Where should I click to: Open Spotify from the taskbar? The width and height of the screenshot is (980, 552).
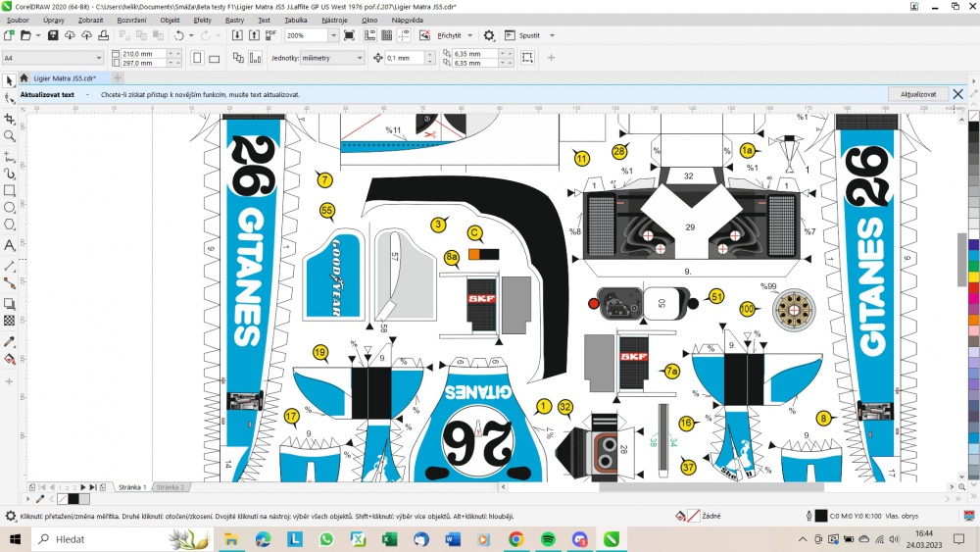(548, 539)
